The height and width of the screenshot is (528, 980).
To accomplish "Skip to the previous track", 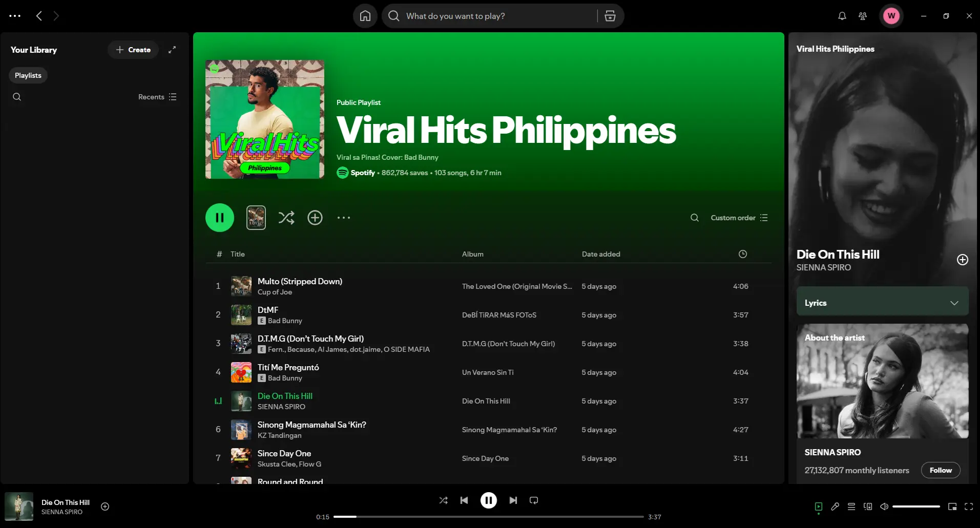I will coord(464,500).
